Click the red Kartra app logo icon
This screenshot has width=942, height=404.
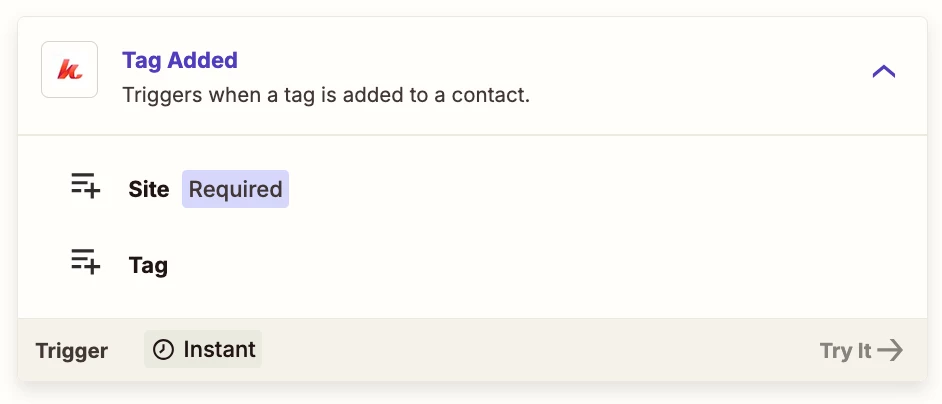pyautogui.click(x=70, y=70)
